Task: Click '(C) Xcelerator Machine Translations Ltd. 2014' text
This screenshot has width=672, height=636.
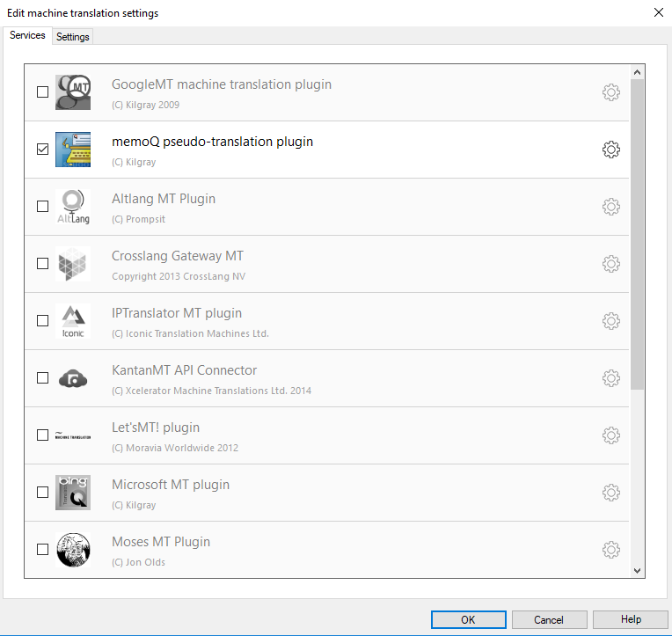Action: (211, 391)
